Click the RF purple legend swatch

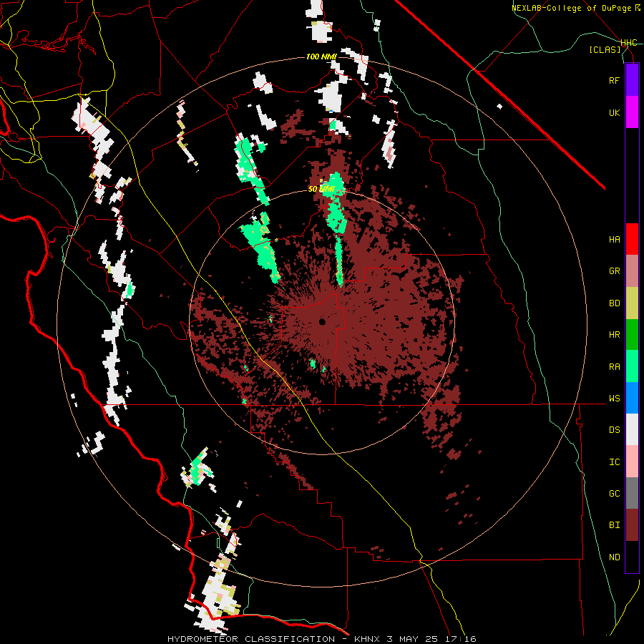[632, 80]
